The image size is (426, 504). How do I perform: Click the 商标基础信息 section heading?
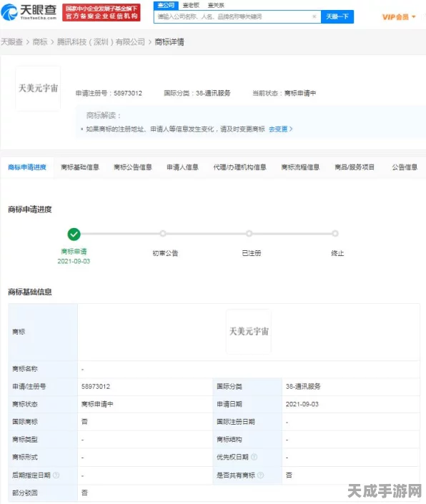pyautogui.click(x=30, y=292)
